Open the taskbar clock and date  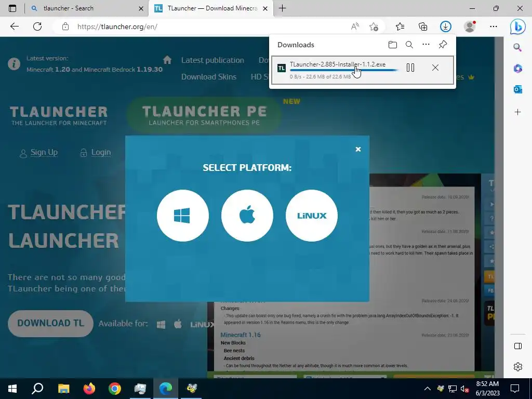487,389
